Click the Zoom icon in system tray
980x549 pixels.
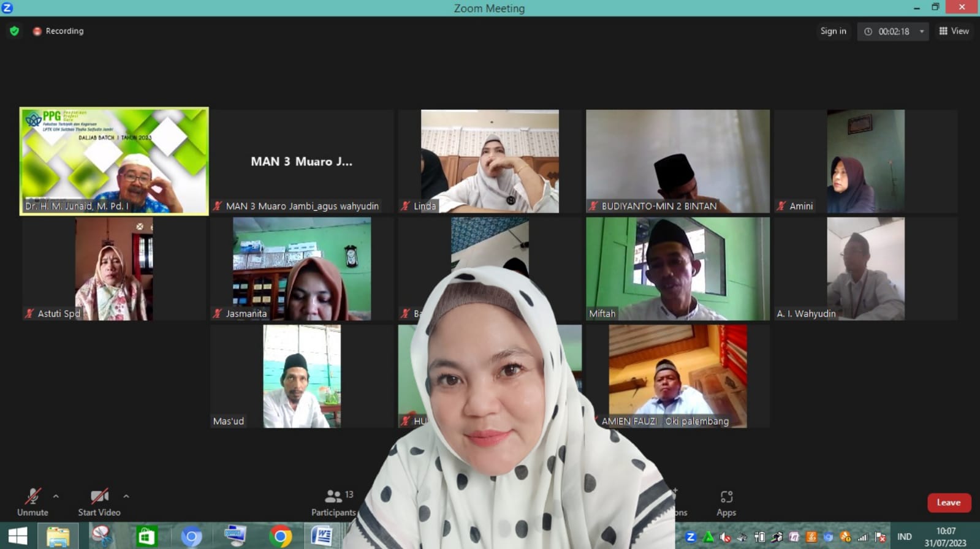click(x=691, y=537)
